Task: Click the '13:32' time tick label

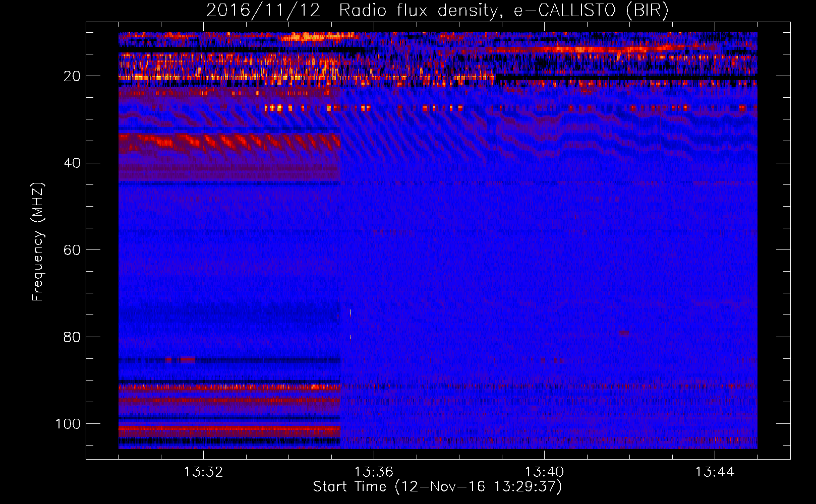Action: click(203, 472)
